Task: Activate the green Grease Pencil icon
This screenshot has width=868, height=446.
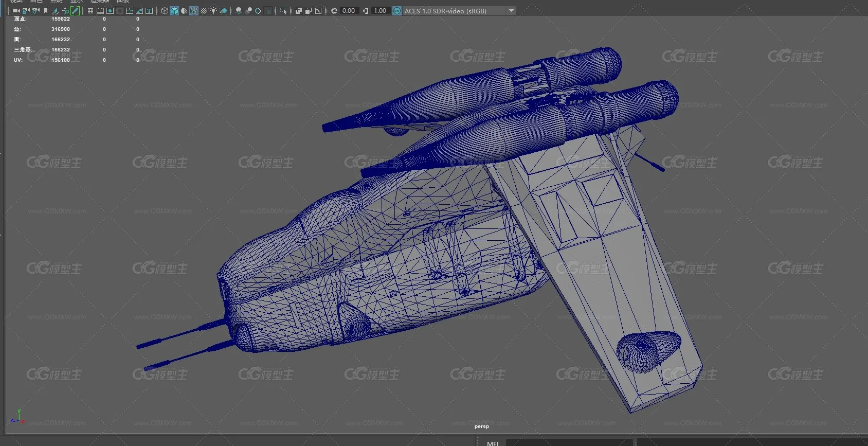Action: pos(75,11)
